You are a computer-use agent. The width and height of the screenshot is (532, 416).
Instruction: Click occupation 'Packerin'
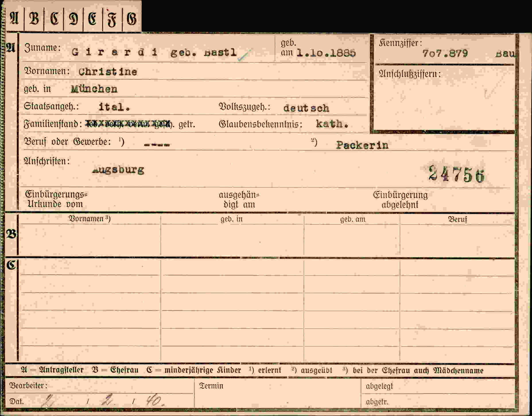[x=362, y=145]
